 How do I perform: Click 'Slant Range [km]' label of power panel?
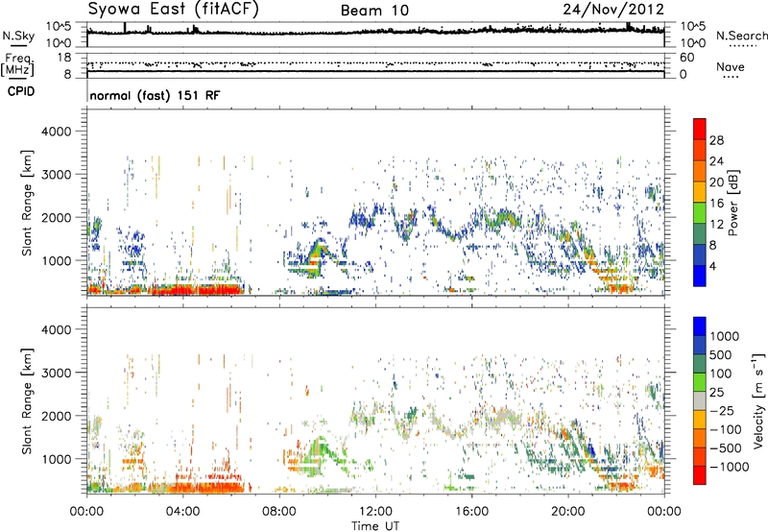27,203
